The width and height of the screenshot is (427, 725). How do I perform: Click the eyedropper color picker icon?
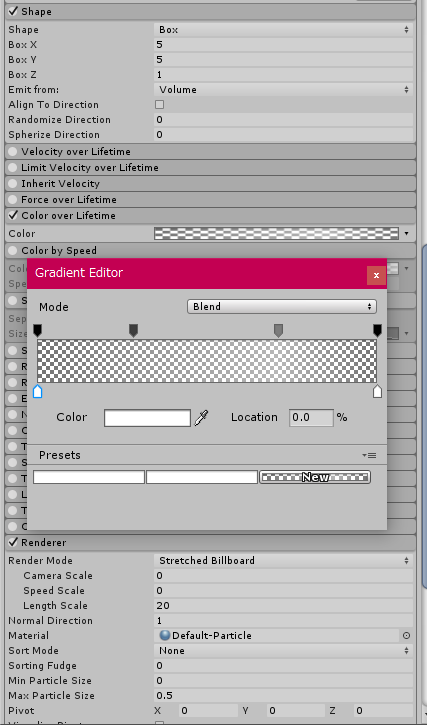tap(201, 418)
